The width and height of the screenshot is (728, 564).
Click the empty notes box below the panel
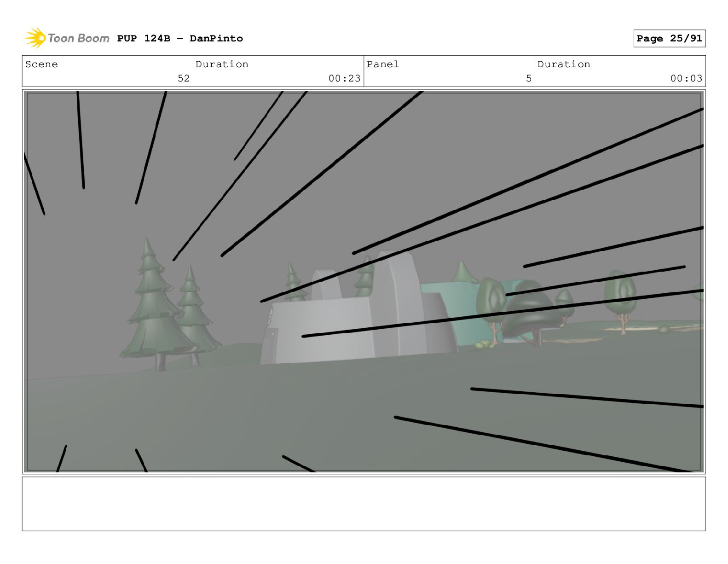pyautogui.click(x=364, y=504)
